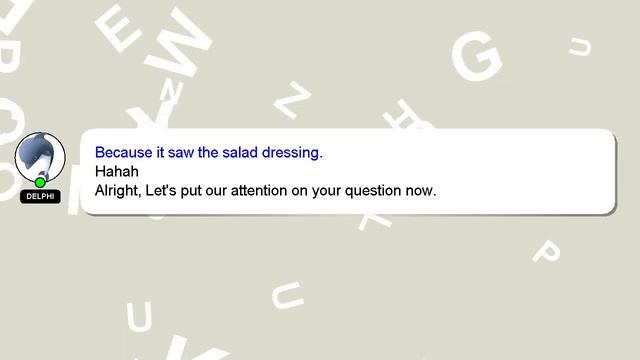Image resolution: width=640 pixels, height=360 pixels.
Task: Click the word "Alright" in the message
Action: [118, 191]
